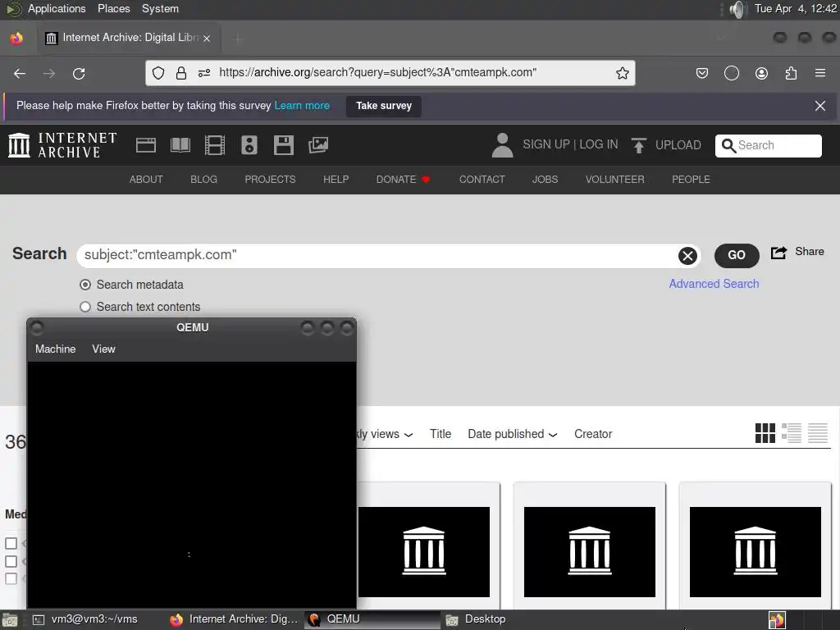
Task: Click the LOG IN link
Action: (x=598, y=144)
